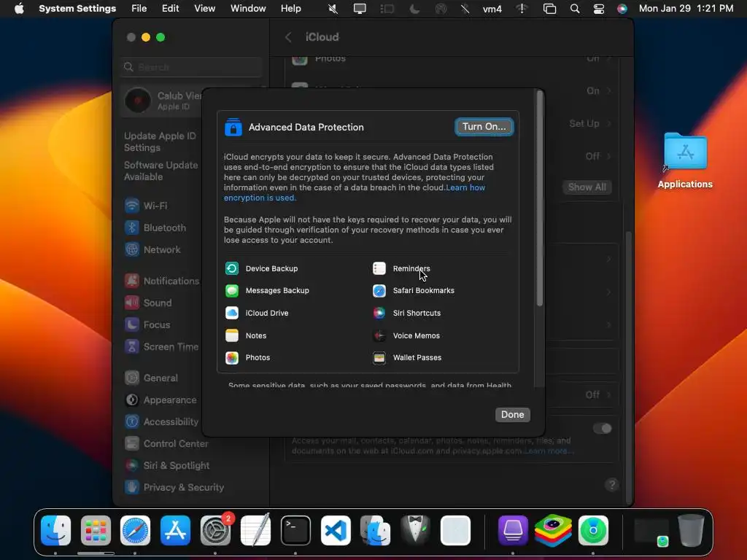
Task: Click the Wallet Passes icon
Action: 379,357
